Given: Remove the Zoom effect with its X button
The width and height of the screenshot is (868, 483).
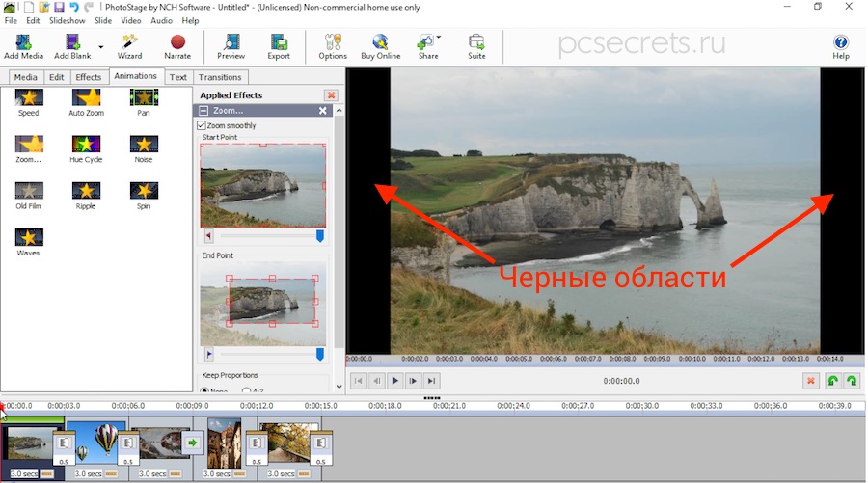Looking at the screenshot, I should [323, 111].
